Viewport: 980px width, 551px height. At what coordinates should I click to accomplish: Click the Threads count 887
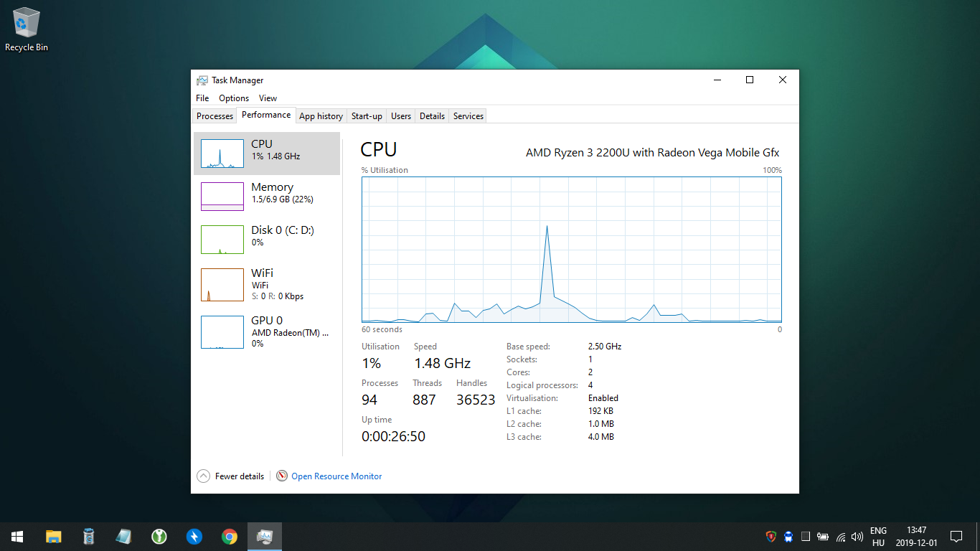[x=424, y=400]
